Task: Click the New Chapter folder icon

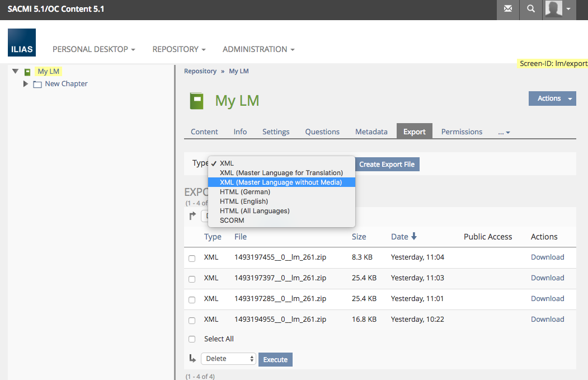Action: point(37,84)
